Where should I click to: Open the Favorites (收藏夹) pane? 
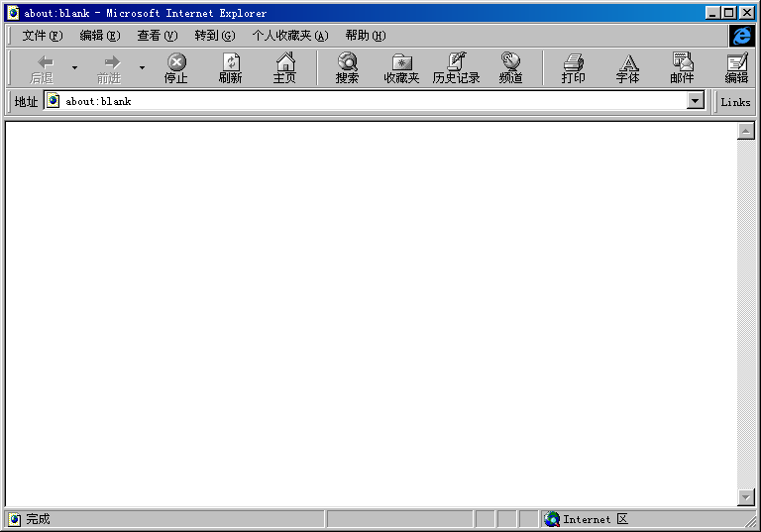[402, 68]
